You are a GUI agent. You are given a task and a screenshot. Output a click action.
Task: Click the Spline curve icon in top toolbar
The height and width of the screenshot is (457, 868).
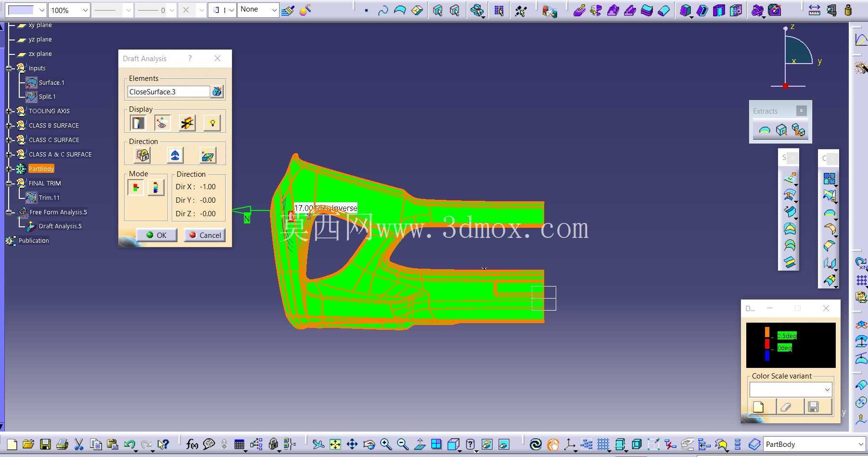pos(383,10)
